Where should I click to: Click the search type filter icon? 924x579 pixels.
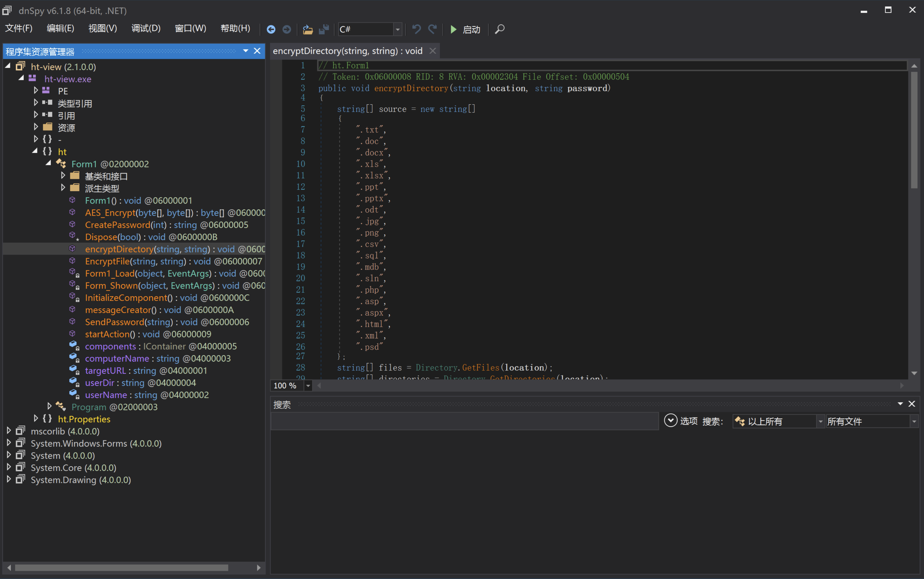click(740, 421)
